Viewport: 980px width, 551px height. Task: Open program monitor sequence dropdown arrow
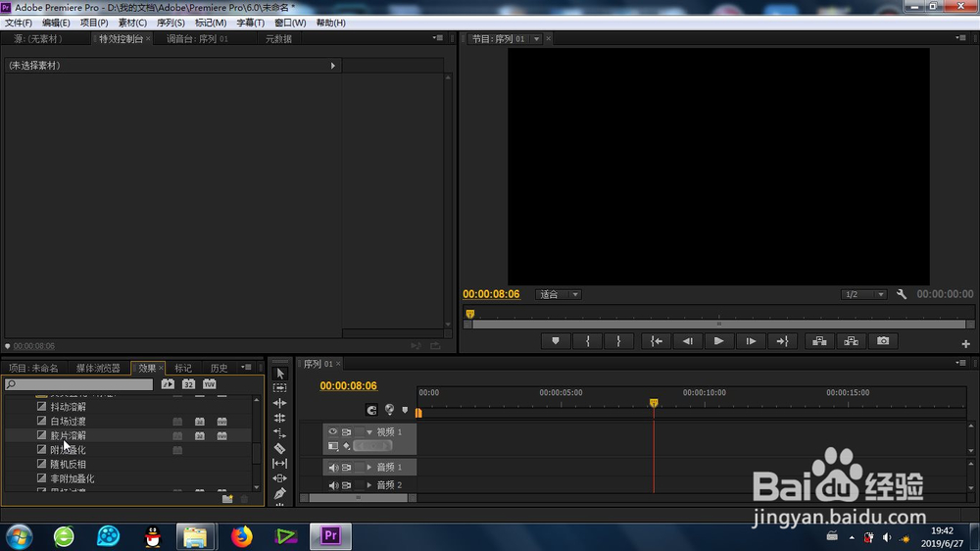click(536, 39)
